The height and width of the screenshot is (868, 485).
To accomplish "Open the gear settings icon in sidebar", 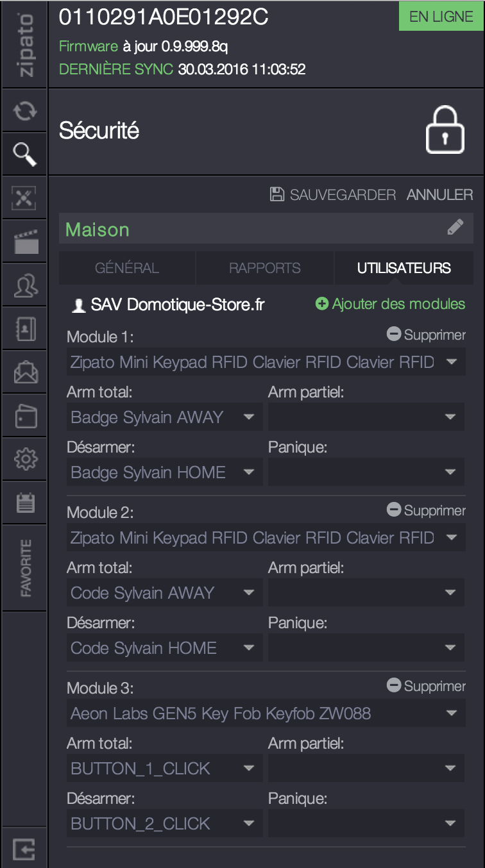I will pyautogui.click(x=24, y=459).
